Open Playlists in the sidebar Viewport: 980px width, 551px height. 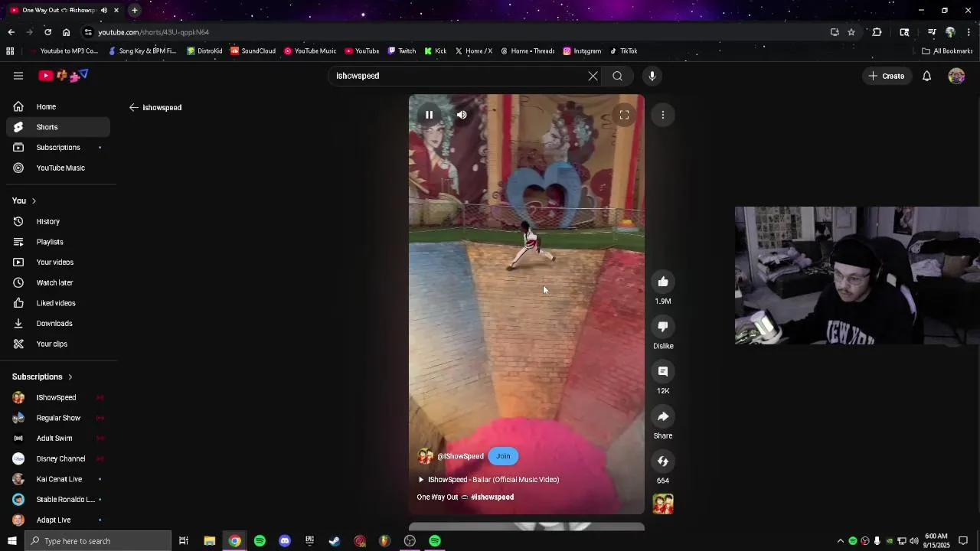point(58,242)
